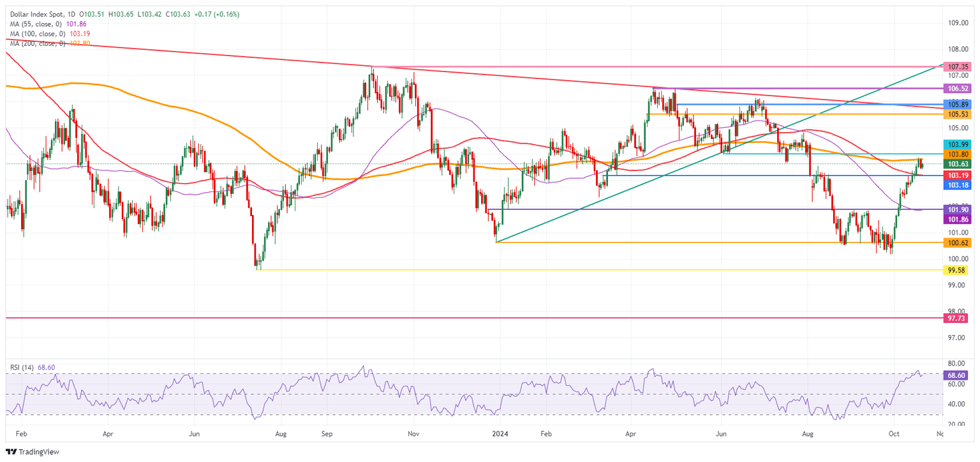Click the MA (55, close, 0) indicator legend
Screen dimensions: 980x462
coord(35,23)
